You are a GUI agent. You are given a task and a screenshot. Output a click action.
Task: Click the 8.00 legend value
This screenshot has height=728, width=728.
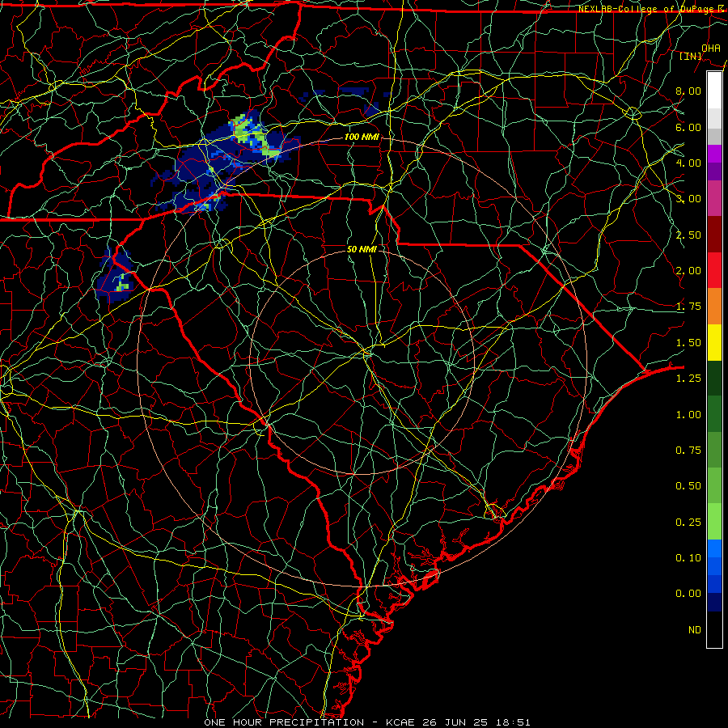[688, 91]
